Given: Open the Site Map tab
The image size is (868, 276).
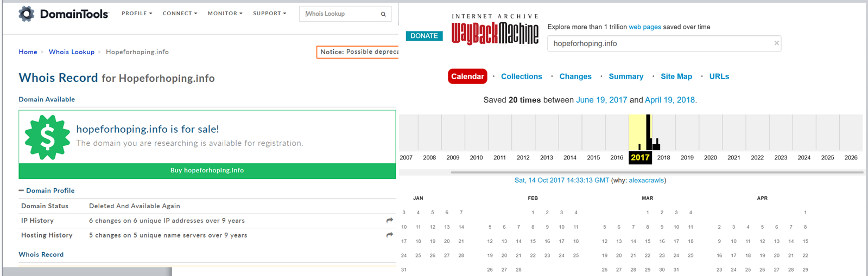Looking at the screenshot, I should coord(676,76).
